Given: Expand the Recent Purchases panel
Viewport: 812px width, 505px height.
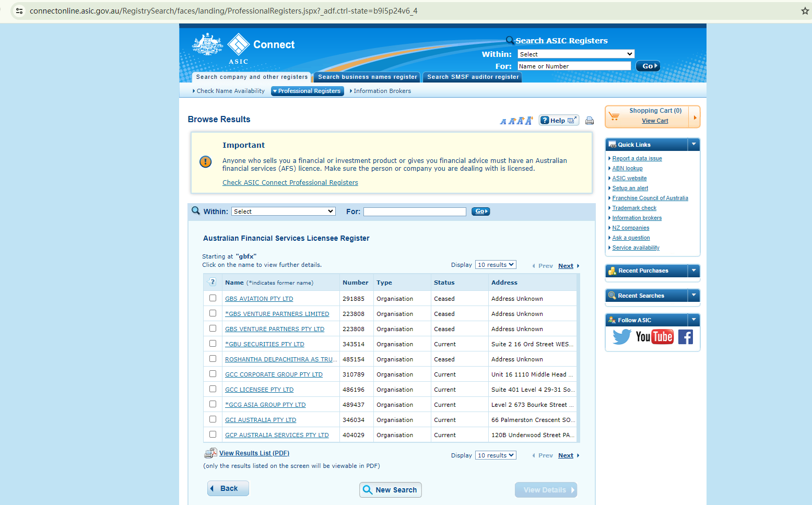Looking at the screenshot, I should pyautogui.click(x=693, y=270).
